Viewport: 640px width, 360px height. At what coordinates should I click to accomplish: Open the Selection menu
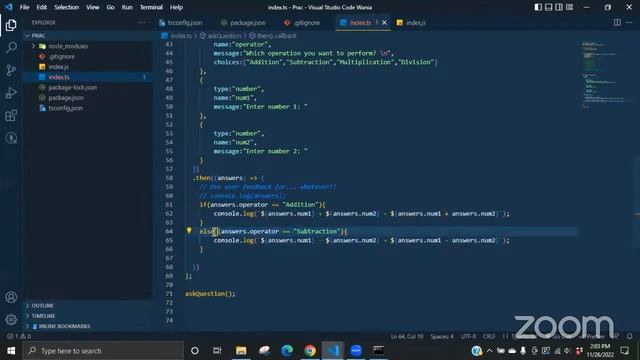pos(67,7)
